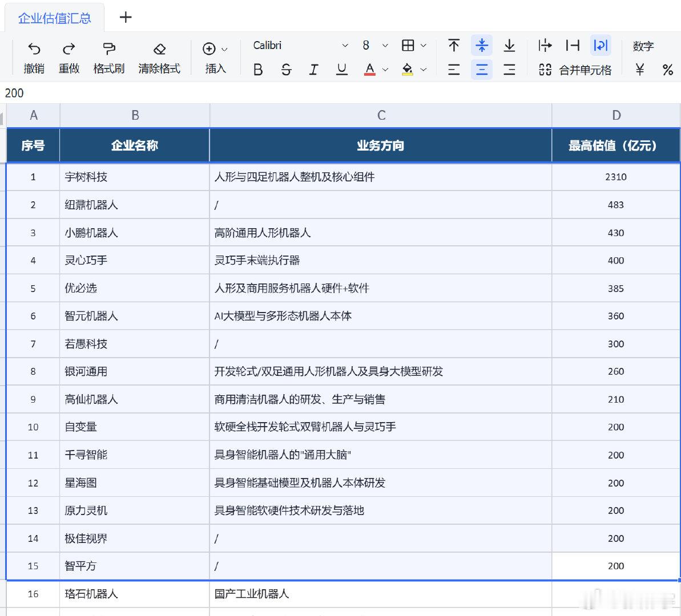The image size is (681, 616).
Task: Select column D header
Action: tap(616, 115)
